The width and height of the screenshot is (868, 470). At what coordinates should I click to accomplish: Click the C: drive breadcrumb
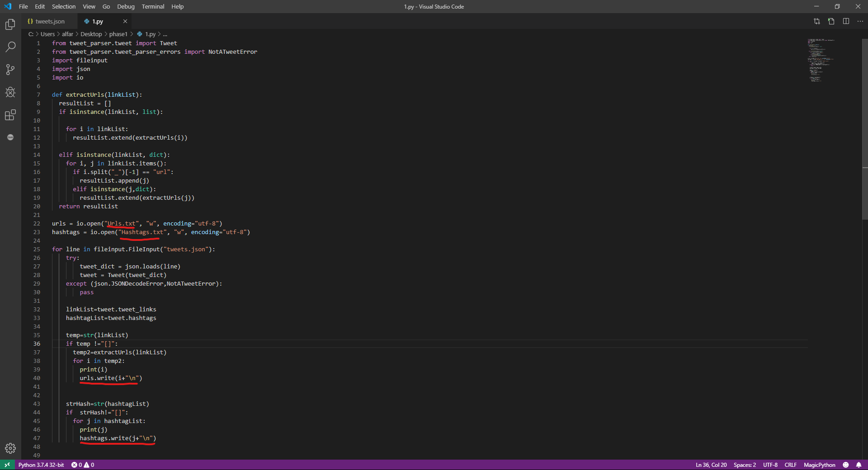click(31, 34)
